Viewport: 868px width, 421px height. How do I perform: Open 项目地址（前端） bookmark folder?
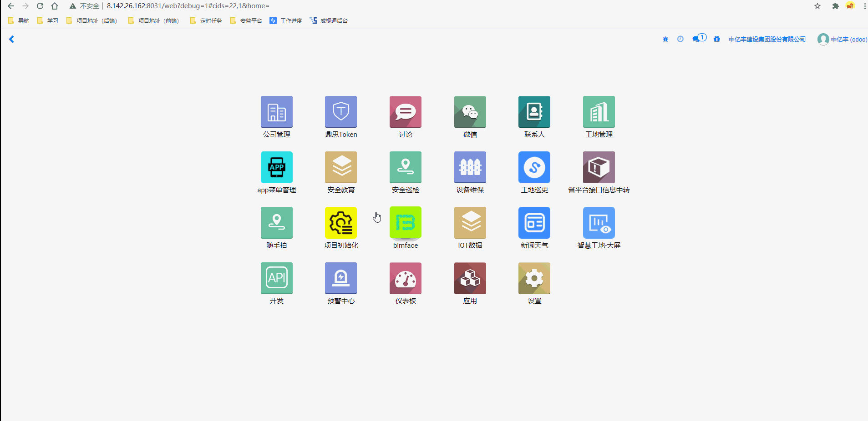pos(154,20)
